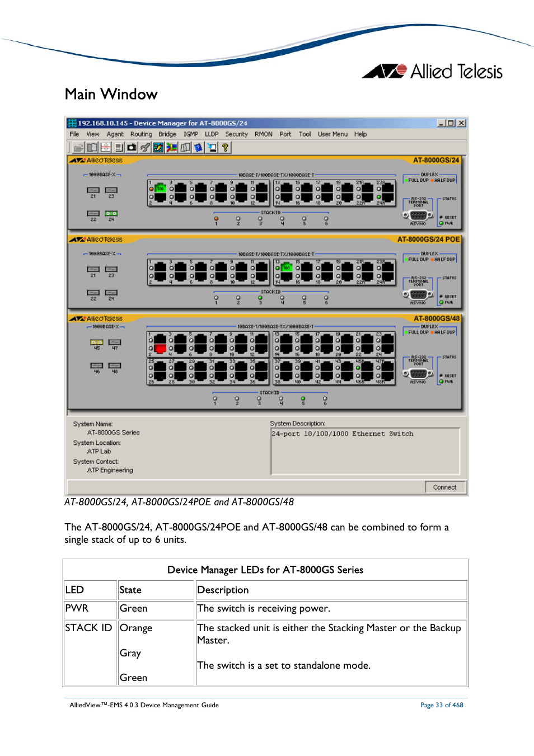Screen dimensions: 534x756
Task: Click the PWR LED on the AT-8000GS/24 unit
Action: 442,223
